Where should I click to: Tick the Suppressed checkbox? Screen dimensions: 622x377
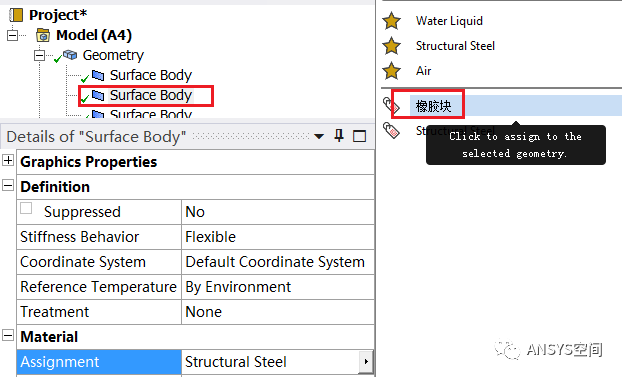coord(26,208)
